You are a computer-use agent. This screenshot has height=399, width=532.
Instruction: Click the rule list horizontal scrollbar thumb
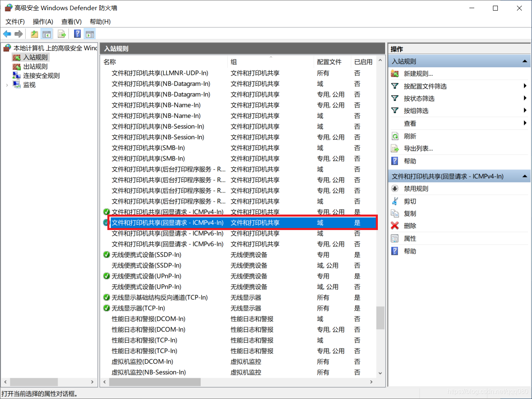[155, 382]
